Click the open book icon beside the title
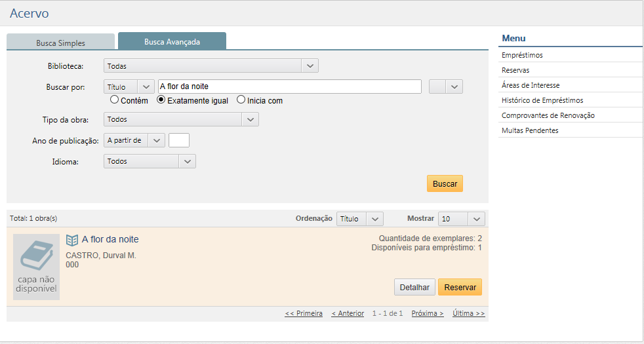Viewport: 644px width, 344px height. [x=72, y=240]
